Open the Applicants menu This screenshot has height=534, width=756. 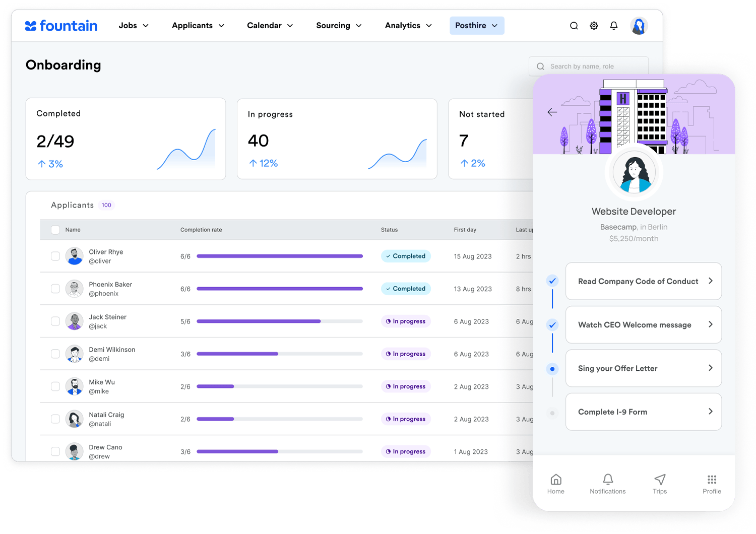pos(198,26)
